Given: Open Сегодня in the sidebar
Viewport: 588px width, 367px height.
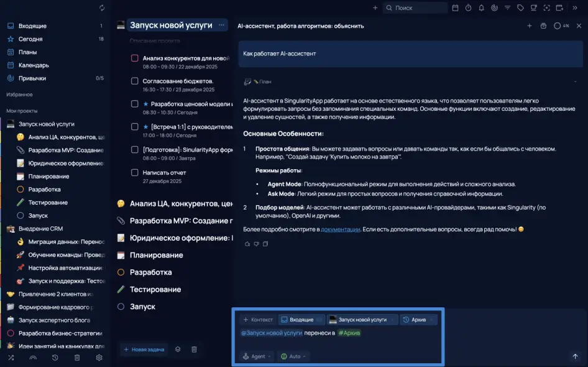Looking at the screenshot, I should click(x=30, y=39).
